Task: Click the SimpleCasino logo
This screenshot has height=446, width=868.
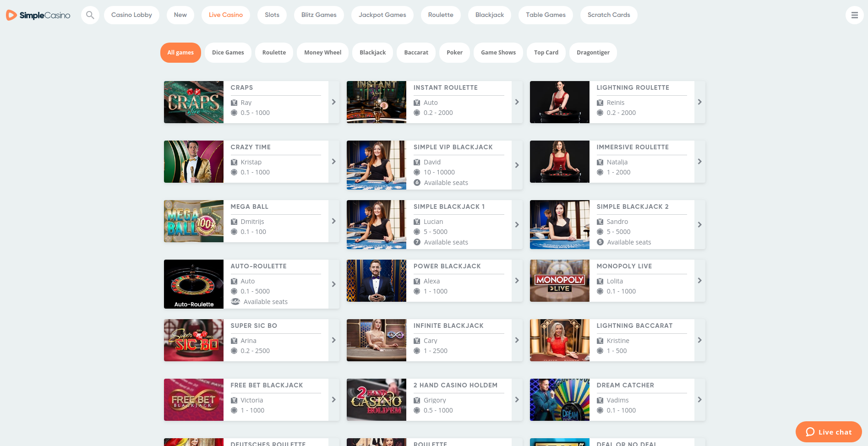Action: [38, 15]
